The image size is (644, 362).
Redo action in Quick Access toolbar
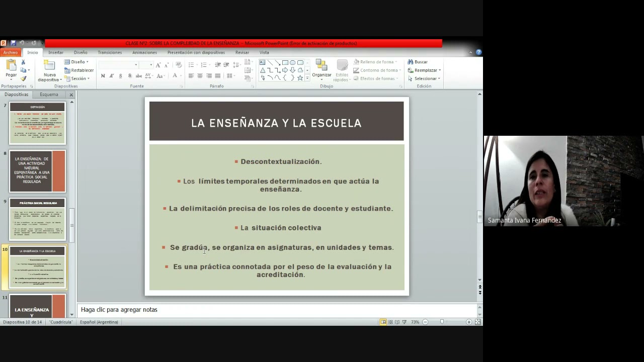coord(34,43)
